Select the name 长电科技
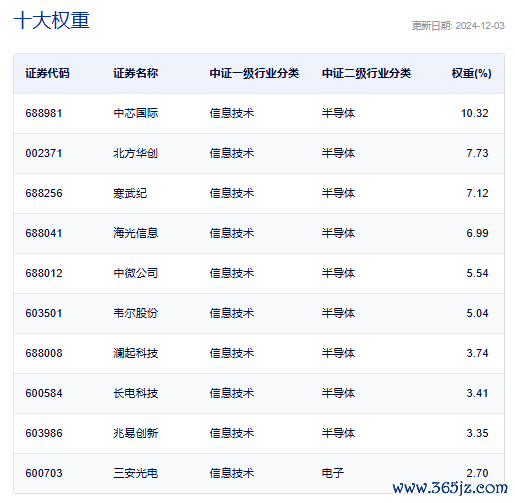The height and width of the screenshot is (503, 515). coord(136,393)
